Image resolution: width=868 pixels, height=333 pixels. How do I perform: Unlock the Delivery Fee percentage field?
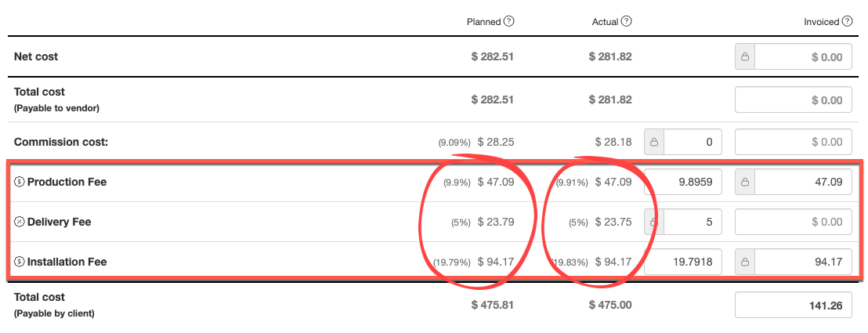pos(654,222)
